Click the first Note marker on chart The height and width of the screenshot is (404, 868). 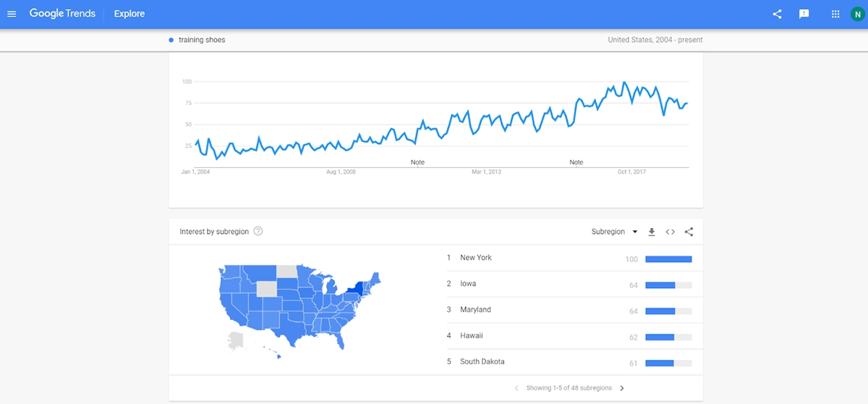(417, 162)
